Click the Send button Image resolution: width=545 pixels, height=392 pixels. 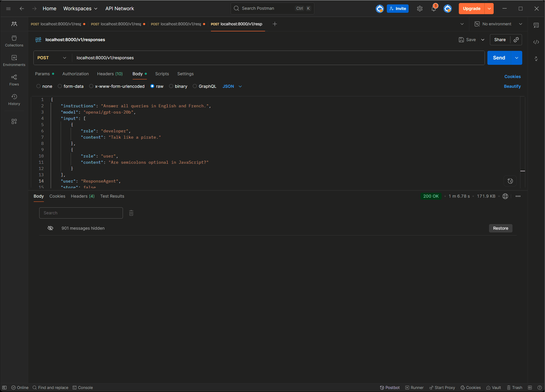click(x=499, y=58)
